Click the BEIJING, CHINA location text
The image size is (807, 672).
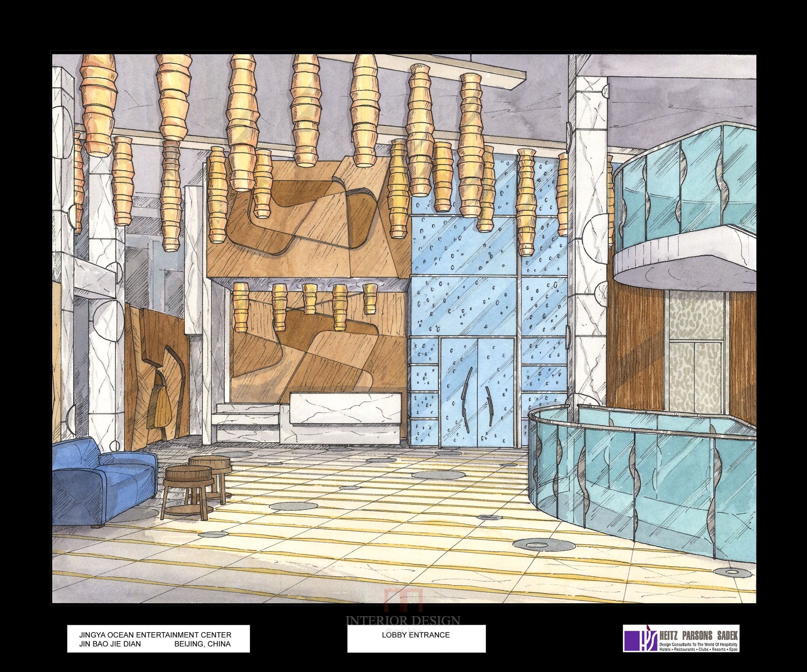202,644
